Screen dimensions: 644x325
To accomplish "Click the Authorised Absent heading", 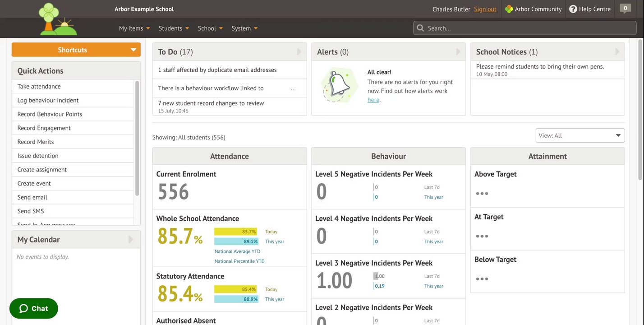I will tap(186, 320).
